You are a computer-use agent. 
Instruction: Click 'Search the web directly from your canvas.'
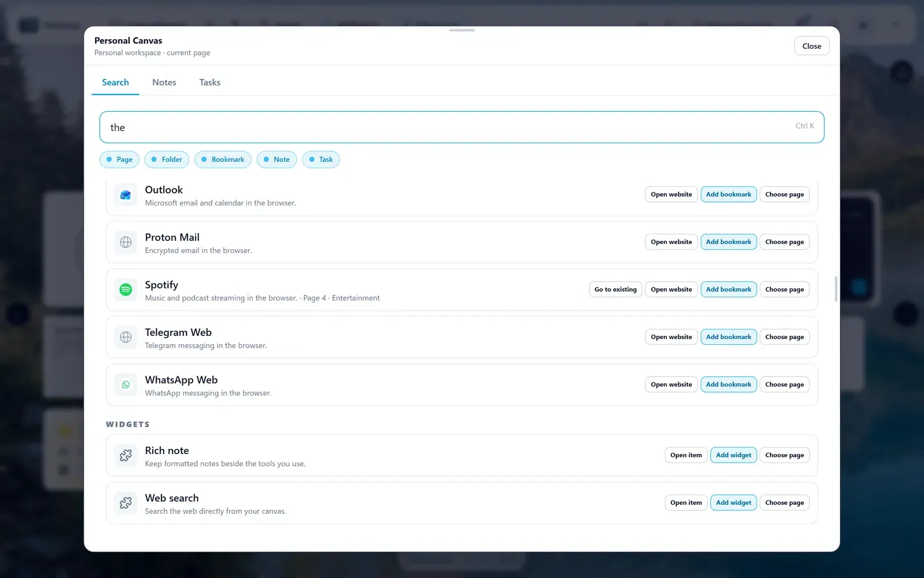coord(216,511)
